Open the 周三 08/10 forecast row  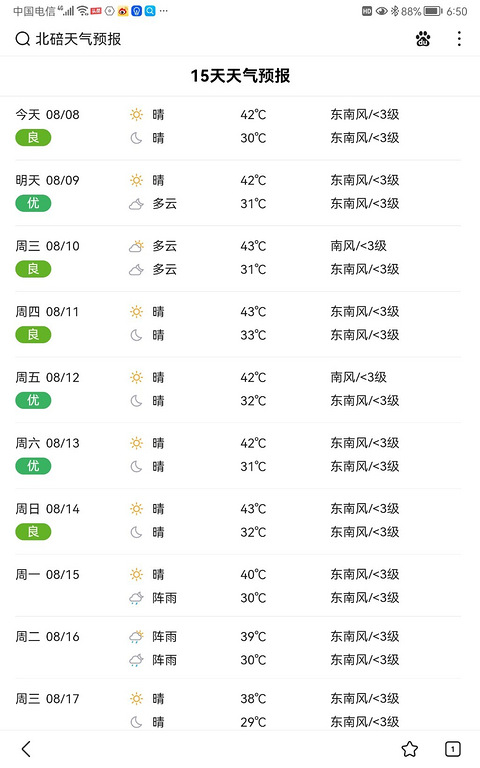(238, 258)
